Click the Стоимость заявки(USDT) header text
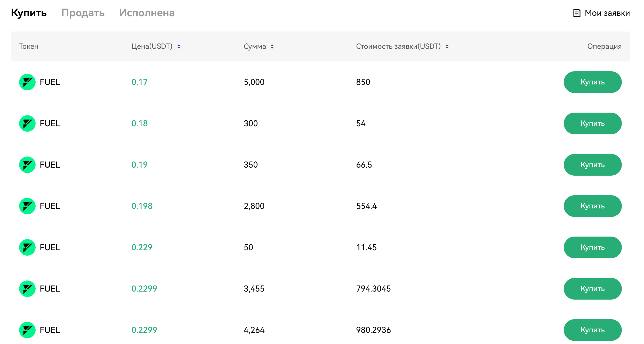The image size is (644, 344). coord(398,46)
